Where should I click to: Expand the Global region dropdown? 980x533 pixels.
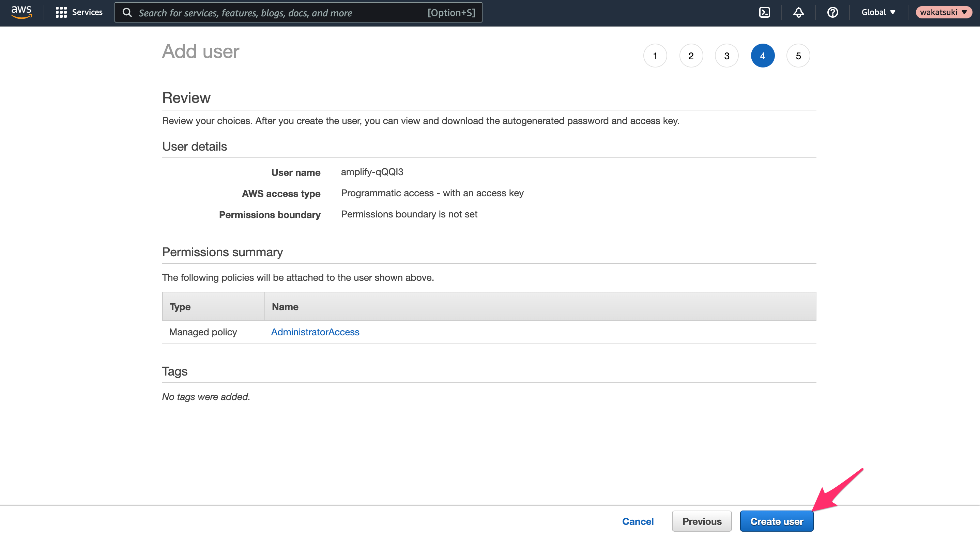[x=878, y=12]
